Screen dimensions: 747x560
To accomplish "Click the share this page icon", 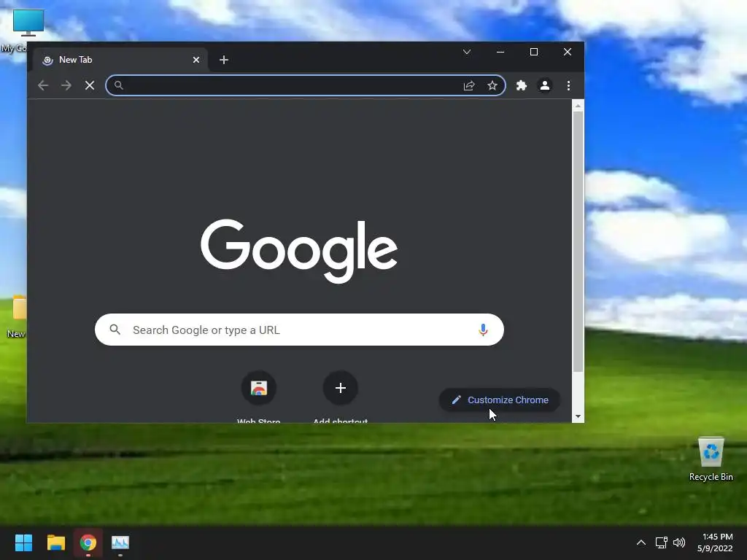I will [469, 85].
